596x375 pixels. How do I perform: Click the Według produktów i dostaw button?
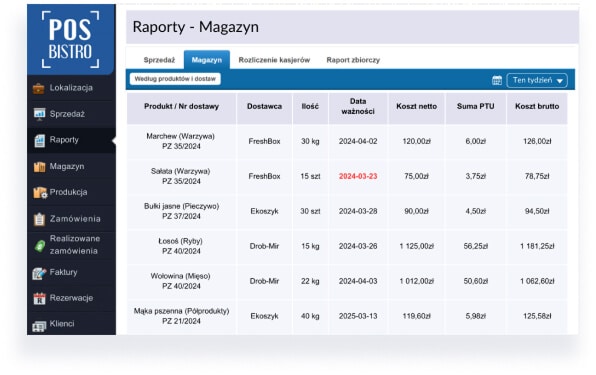pyautogui.click(x=175, y=79)
